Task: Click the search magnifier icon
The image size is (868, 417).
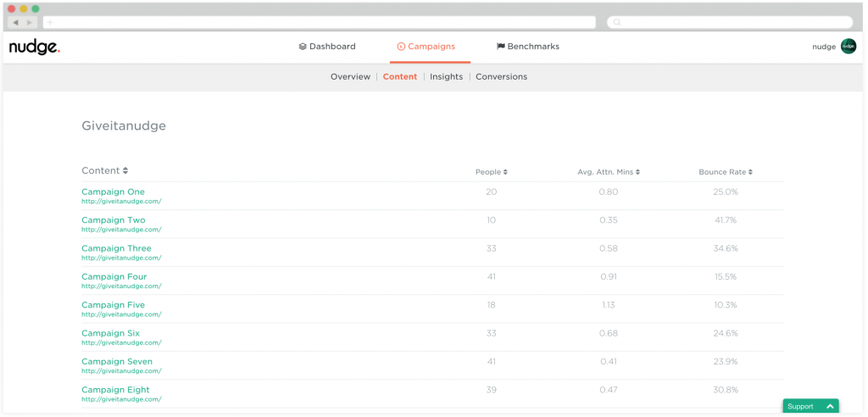Action: pos(617,22)
